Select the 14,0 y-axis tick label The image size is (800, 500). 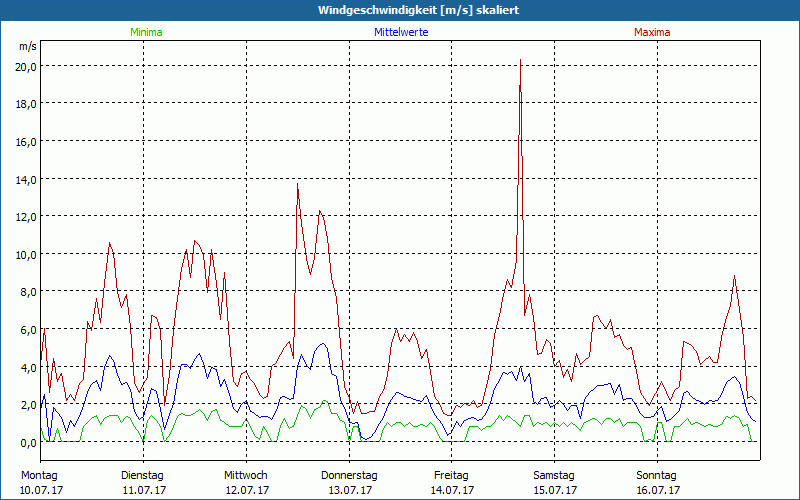coord(26,179)
